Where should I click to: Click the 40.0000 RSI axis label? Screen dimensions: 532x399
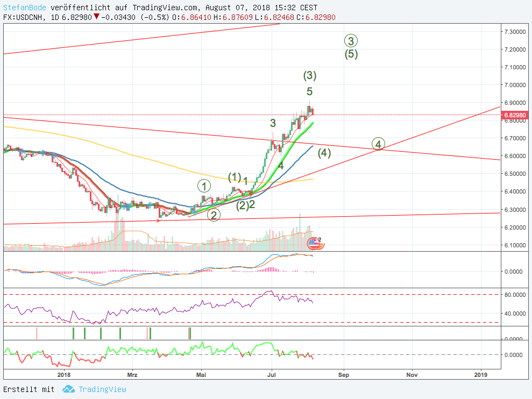[515, 313]
